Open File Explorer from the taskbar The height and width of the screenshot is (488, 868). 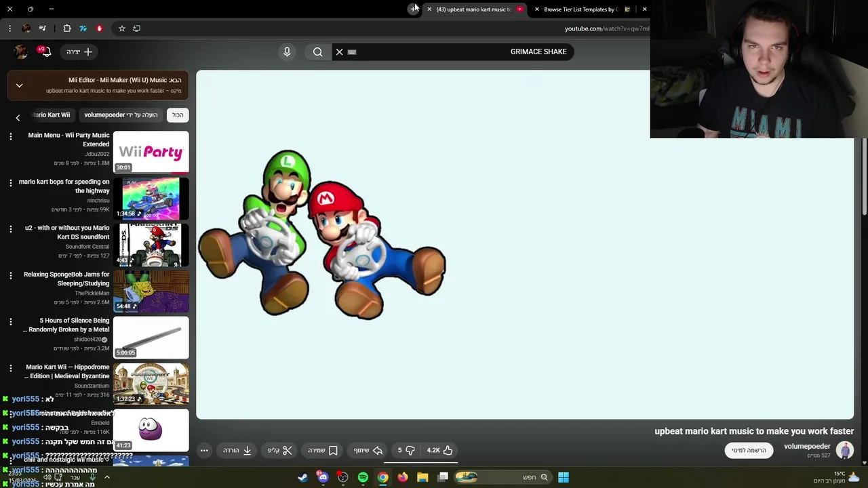click(422, 477)
